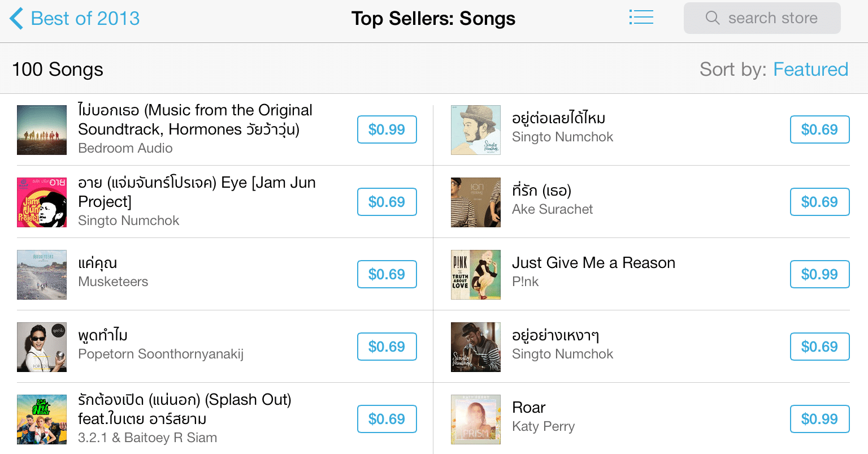Go back to Best of 2013
This screenshot has width=868, height=454.
(x=75, y=18)
